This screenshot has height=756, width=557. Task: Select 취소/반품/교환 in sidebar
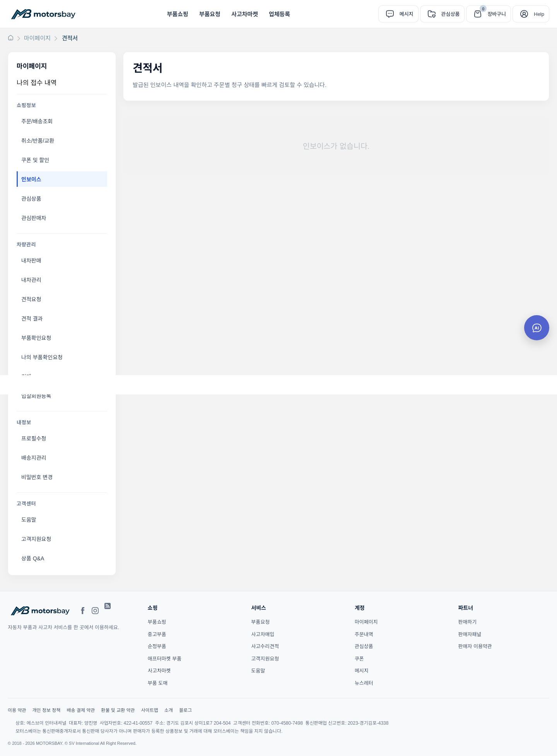(x=62, y=140)
